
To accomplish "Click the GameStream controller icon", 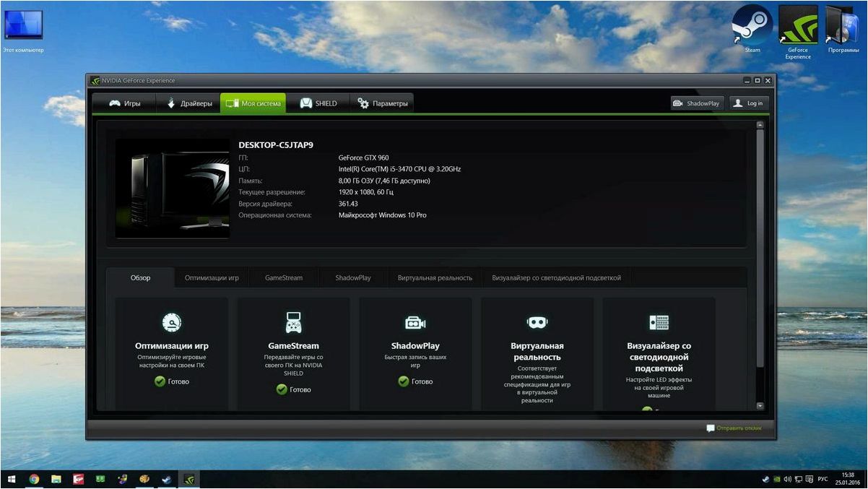I will [293, 322].
